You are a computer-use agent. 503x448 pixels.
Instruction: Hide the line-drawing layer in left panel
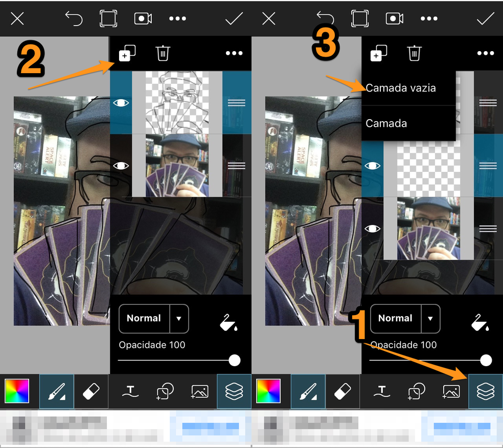tap(121, 103)
